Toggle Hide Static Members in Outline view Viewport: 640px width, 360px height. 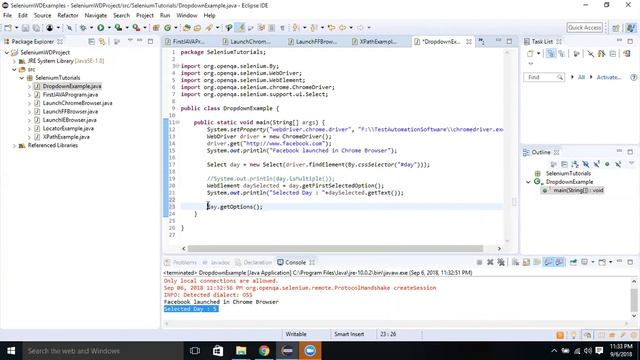(x=597, y=164)
